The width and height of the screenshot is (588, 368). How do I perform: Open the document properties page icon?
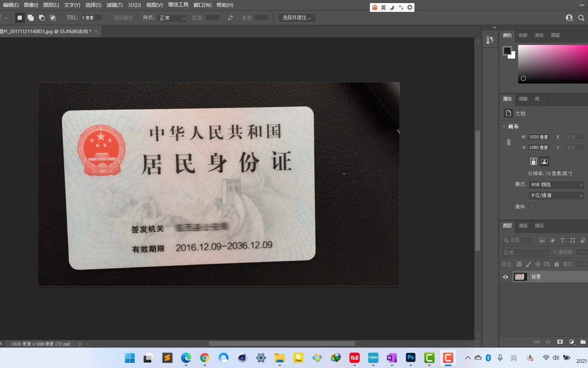tap(508, 113)
